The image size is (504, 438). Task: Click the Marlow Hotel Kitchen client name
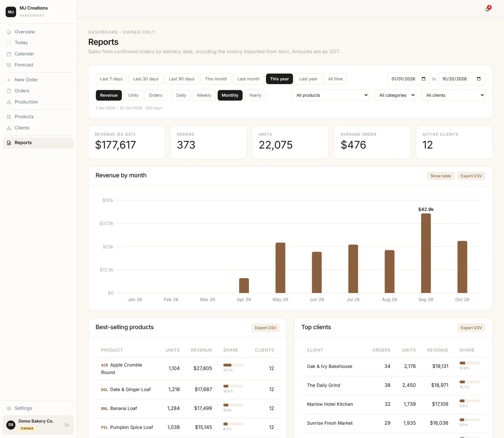click(330, 404)
